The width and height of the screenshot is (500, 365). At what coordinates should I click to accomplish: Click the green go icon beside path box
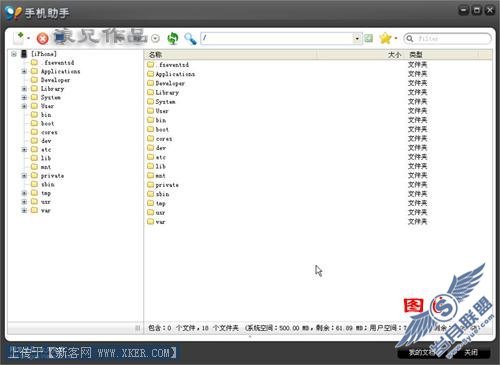(x=368, y=38)
